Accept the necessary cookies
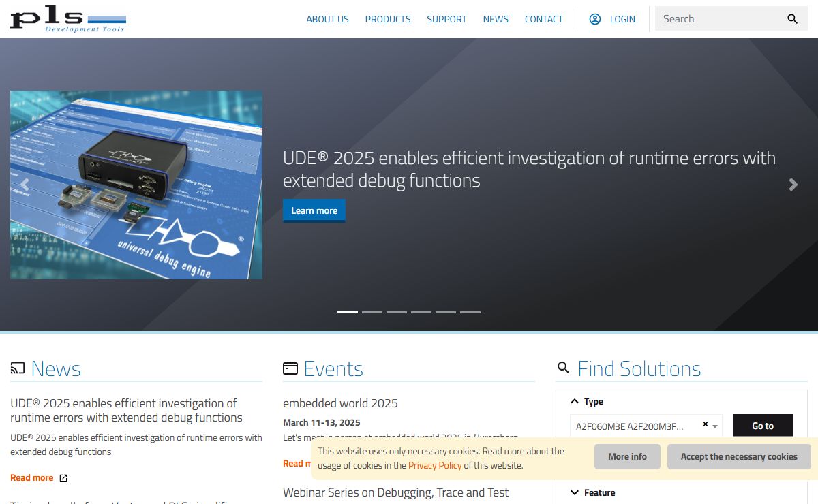818x504 pixels. click(x=739, y=456)
